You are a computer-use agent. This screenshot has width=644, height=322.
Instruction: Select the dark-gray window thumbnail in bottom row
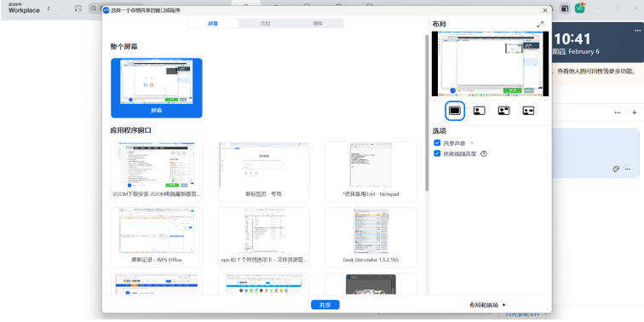(371, 285)
